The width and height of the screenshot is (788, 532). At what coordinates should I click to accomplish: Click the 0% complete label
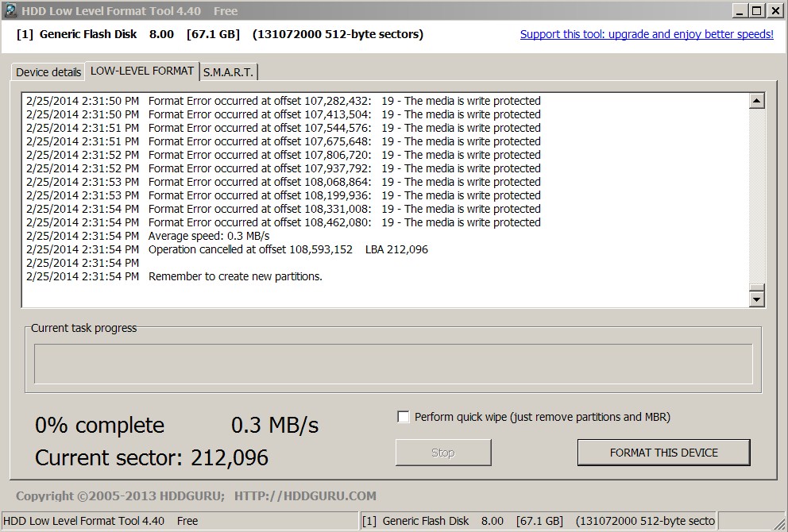coord(99,426)
